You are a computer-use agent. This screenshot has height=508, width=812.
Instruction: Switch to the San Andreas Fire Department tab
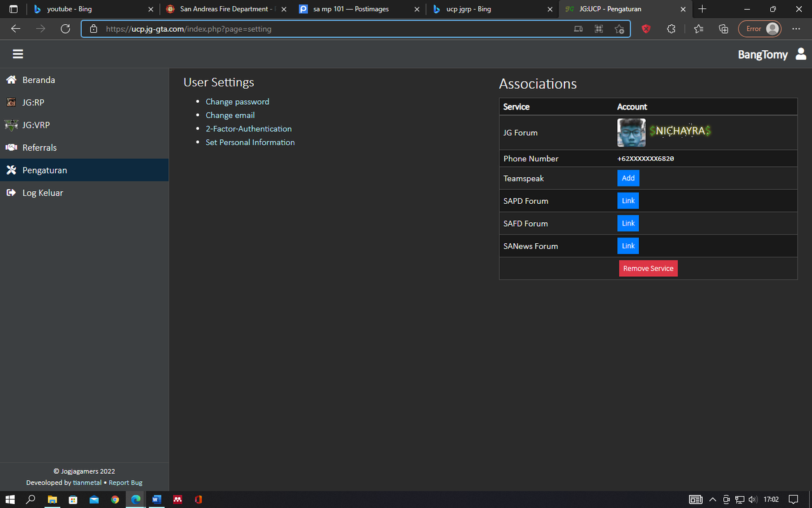click(x=226, y=10)
